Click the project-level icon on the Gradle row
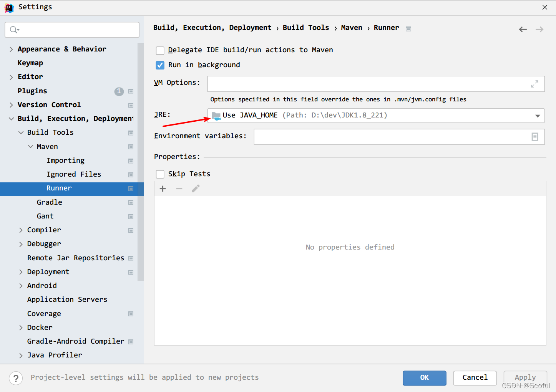 tap(131, 202)
